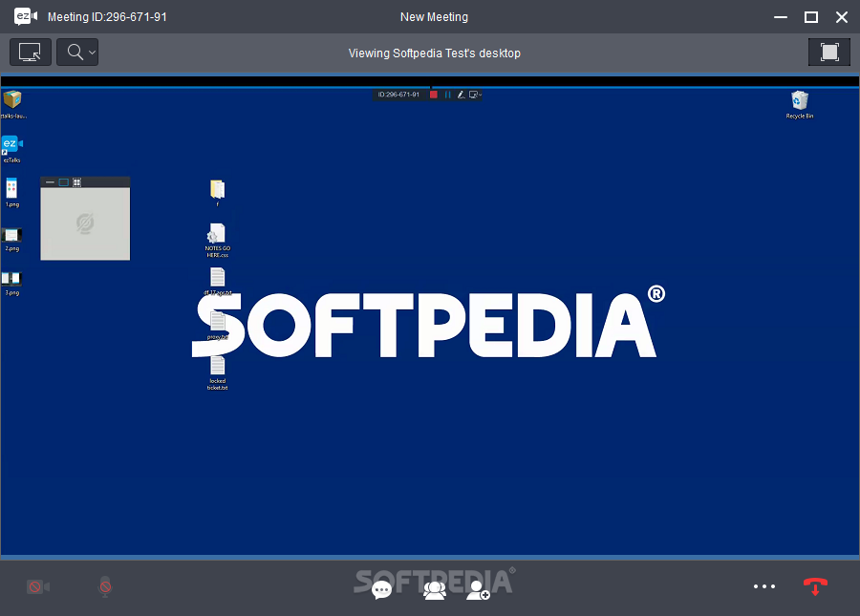The height and width of the screenshot is (616, 860).
Task: Minimize the small video preview panel
Action: tap(50, 182)
